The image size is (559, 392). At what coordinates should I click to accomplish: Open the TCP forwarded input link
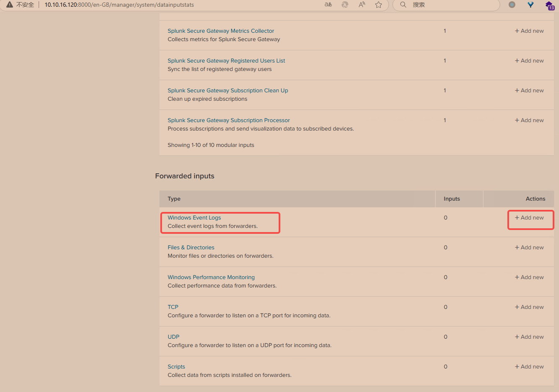(173, 307)
